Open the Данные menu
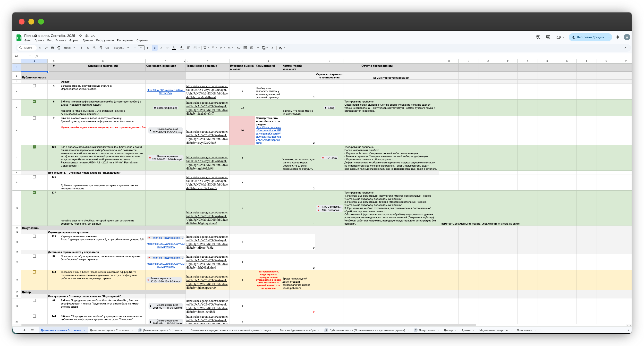Screen dimensions: 644x346 (x=87, y=40)
